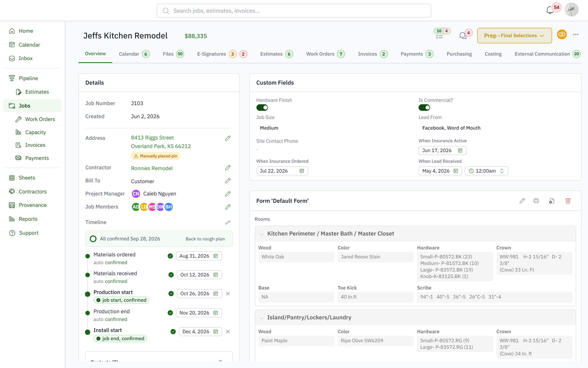Open the three-dot more options menu
This screenshot has height=368, width=588.
(576, 35)
